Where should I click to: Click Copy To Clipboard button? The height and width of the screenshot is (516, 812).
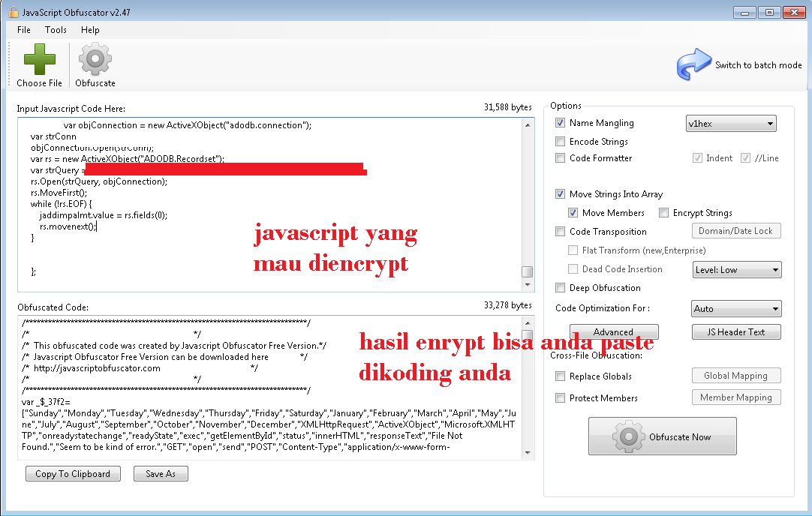coord(73,473)
